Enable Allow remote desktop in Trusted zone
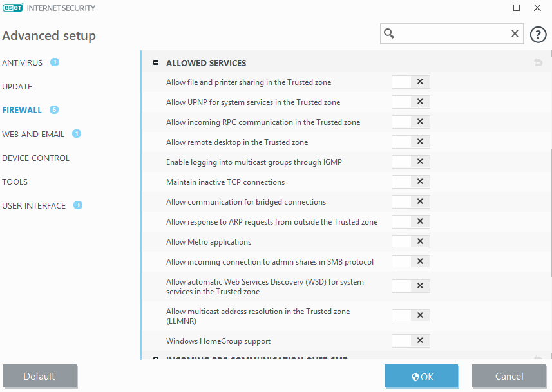552x392 pixels. tap(410, 142)
